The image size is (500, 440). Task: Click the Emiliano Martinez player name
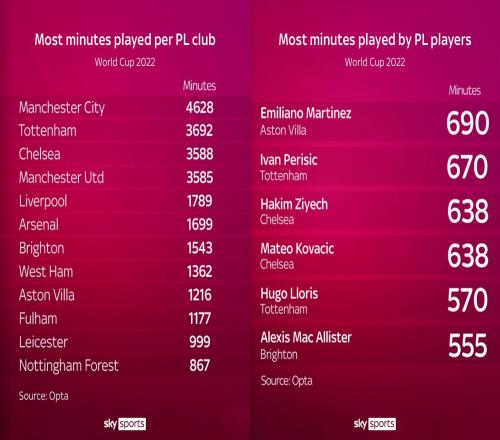point(306,113)
